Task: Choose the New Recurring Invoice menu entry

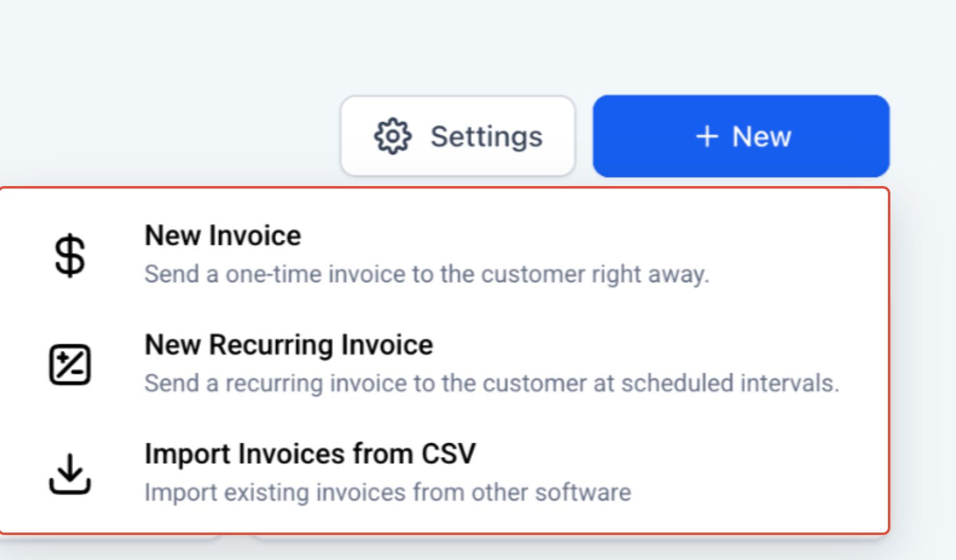Action: click(444, 365)
